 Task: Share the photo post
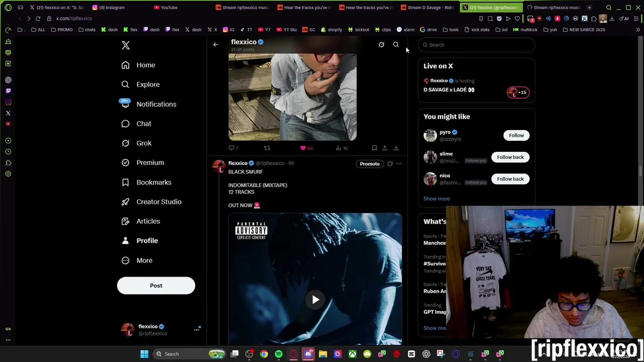(x=385, y=148)
